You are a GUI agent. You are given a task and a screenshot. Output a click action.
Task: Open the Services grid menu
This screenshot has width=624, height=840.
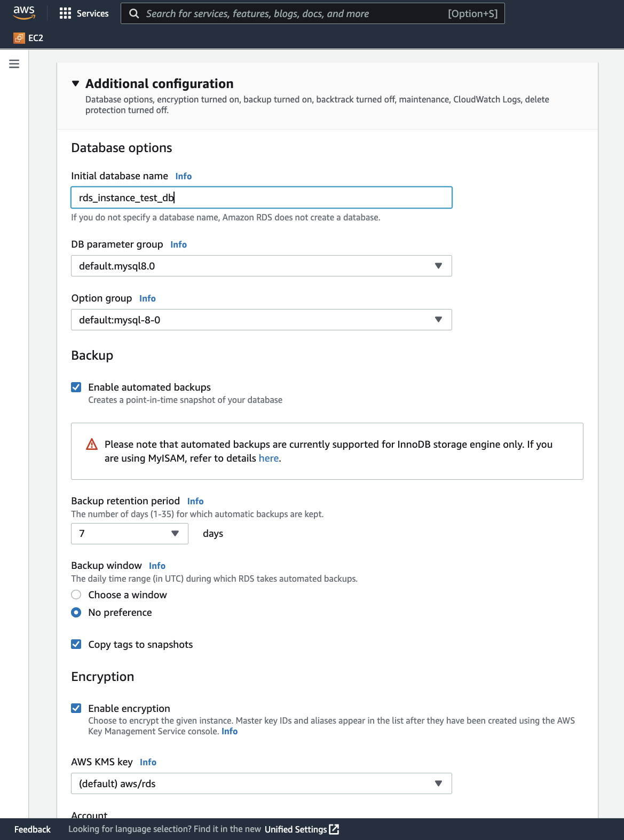[x=66, y=13]
